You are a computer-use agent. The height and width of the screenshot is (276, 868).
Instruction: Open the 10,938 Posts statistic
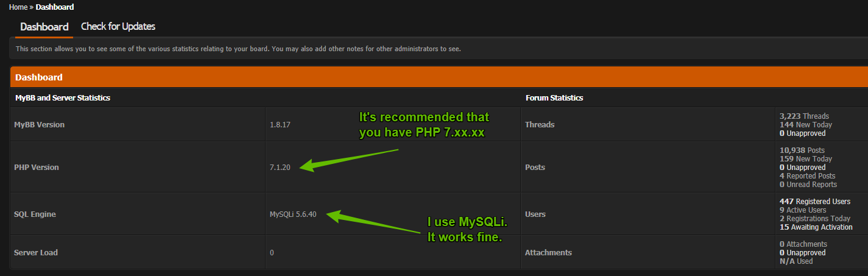pyautogui.click(x=802, y=150)
